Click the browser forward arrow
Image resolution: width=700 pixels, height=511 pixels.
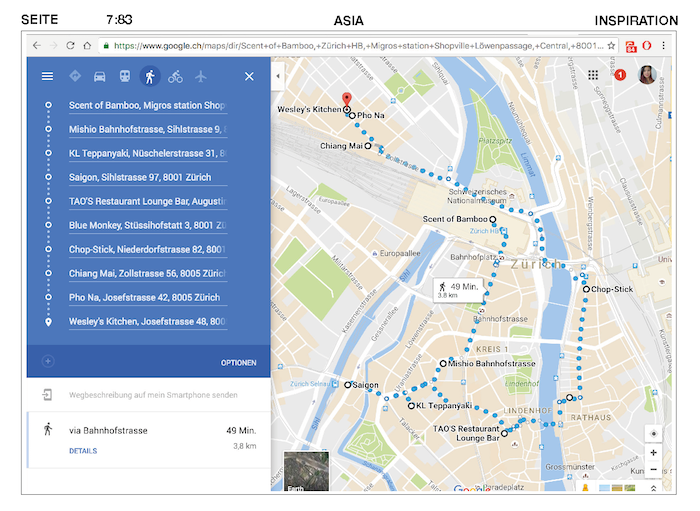point(54,46)
